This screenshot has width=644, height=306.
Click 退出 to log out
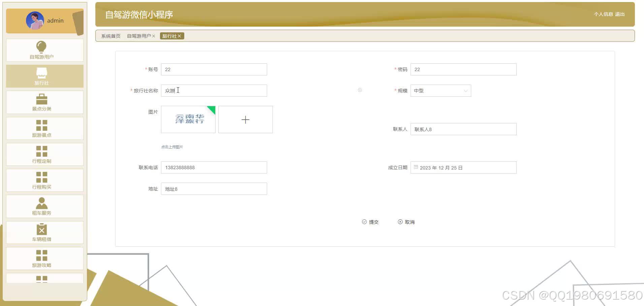620,14
